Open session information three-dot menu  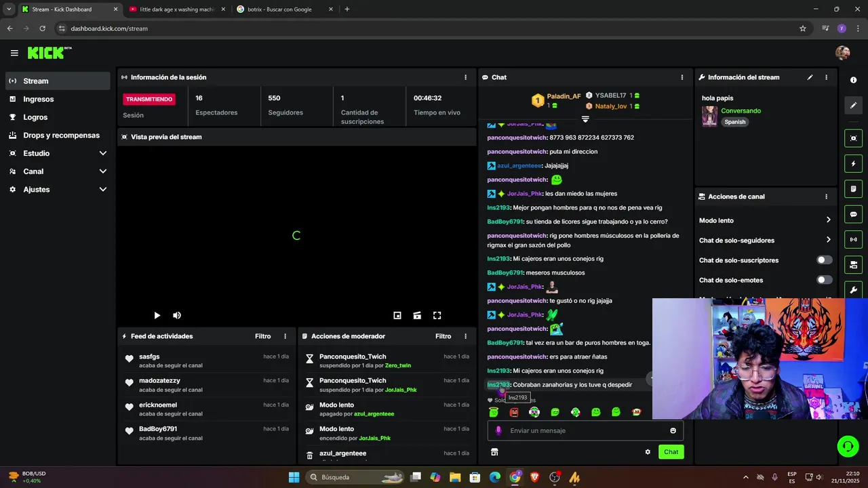465,77
